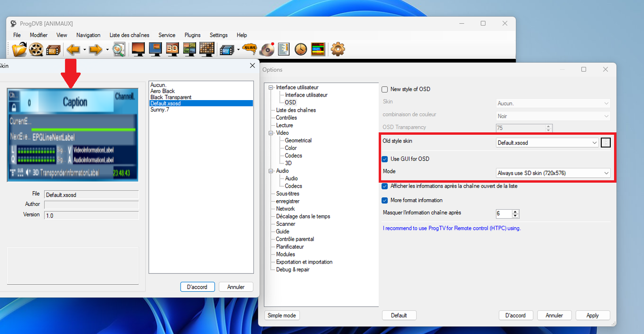This screenshot has height=334, width=644.
Task: Toggle Afficher les informations après la chaîne checkbox
Action: [385, 186]
